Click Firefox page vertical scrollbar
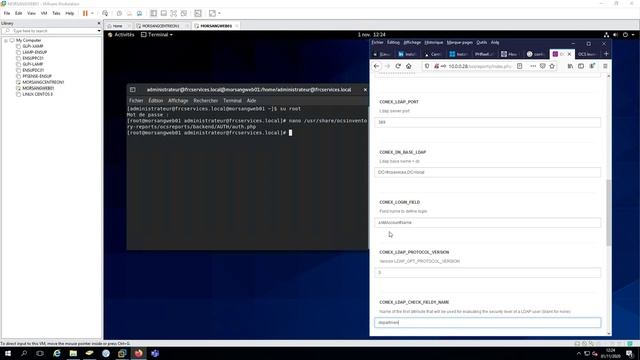 [609, 212]
